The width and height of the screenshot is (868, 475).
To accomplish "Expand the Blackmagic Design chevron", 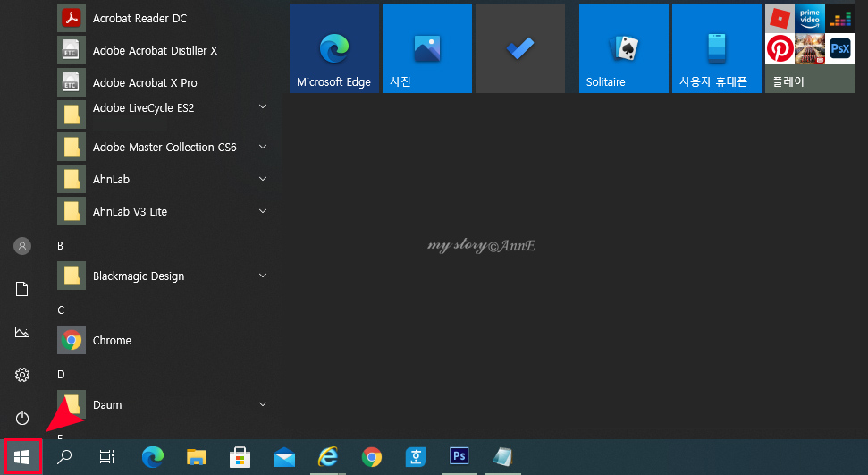I will pyautogui.click(x=263, y=276).
